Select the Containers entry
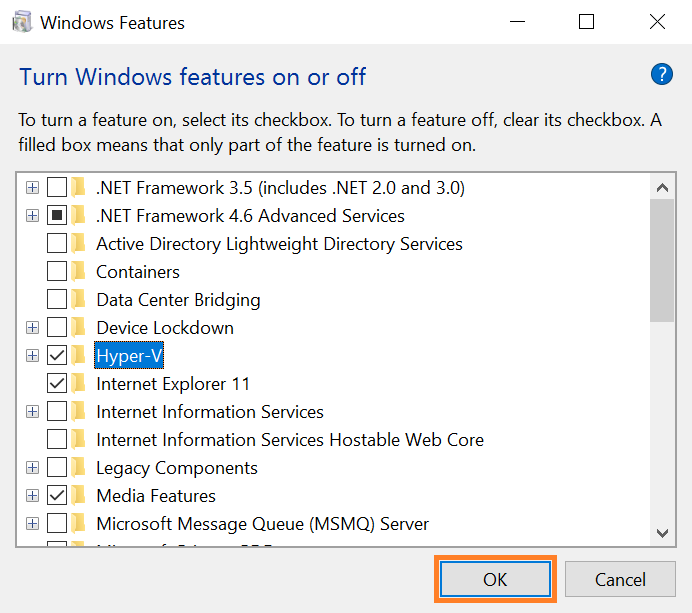 point(138,272)
